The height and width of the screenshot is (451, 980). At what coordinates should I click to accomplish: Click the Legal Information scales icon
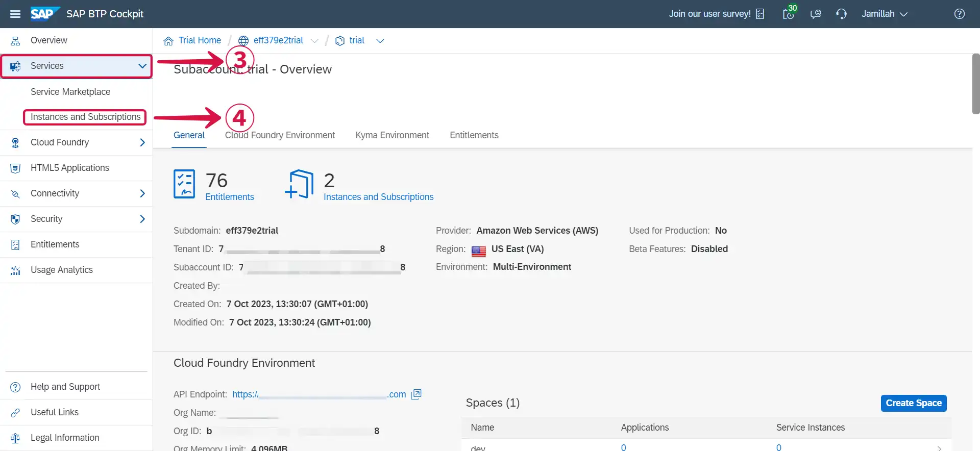(x=15, y=438)
